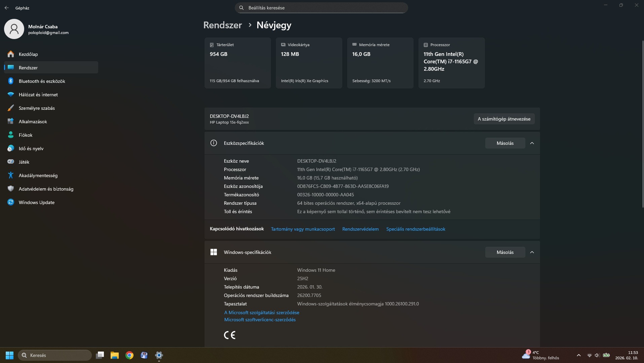Click the Windows logo icon in Windows-specifikációk

[x=214, y=252]
